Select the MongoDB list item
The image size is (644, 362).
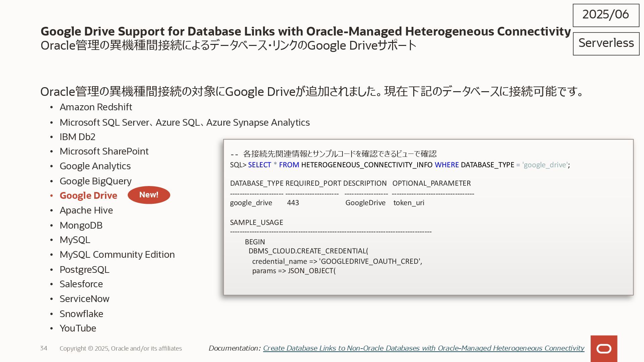pyautogui.click(x=81, y=225)
